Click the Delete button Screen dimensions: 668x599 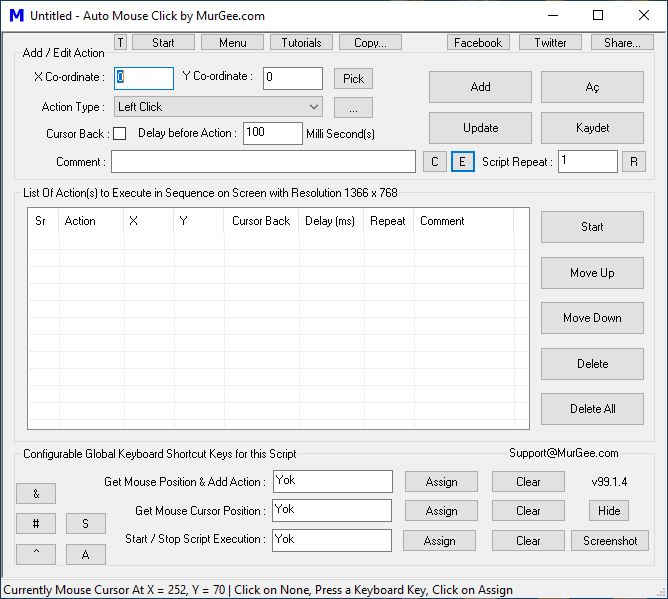pos(593,364)
